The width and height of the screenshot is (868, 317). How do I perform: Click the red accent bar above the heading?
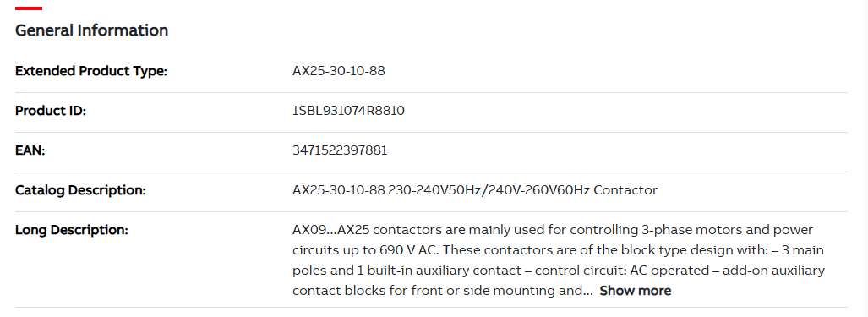pyautogui.click(x=28, y=8)
